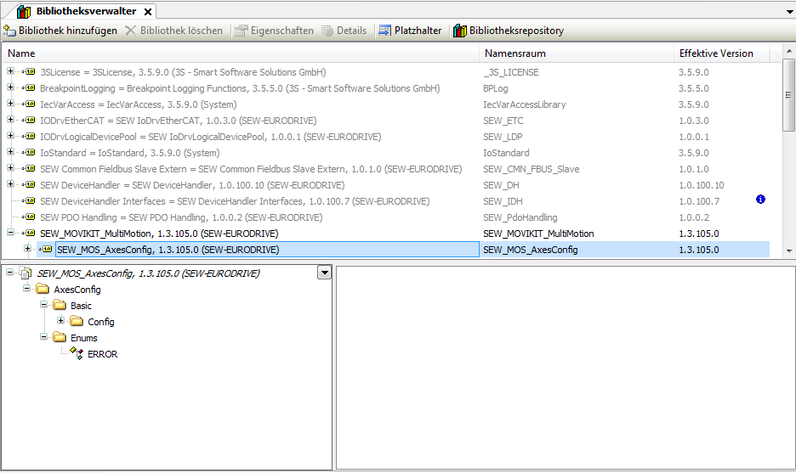Click the 3SLicense library icon
Image resolution: width=796 pixels, height=473 pixels.
click(x=29, y=72)
